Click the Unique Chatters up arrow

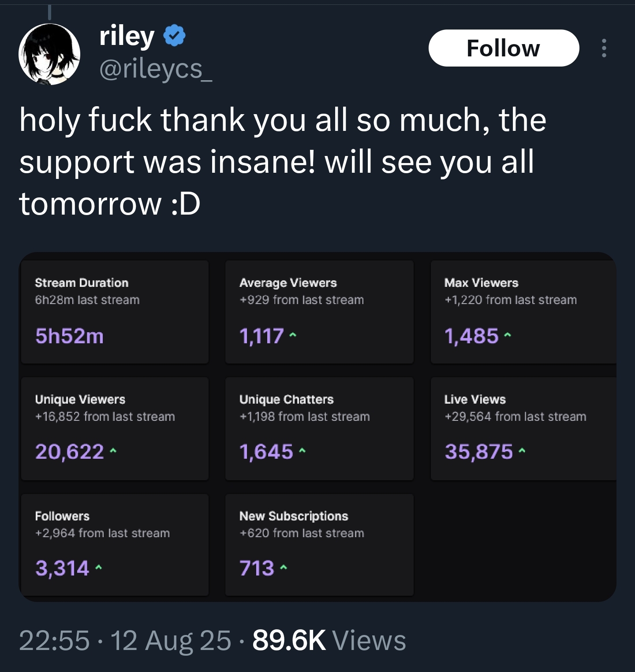(302, 451)
